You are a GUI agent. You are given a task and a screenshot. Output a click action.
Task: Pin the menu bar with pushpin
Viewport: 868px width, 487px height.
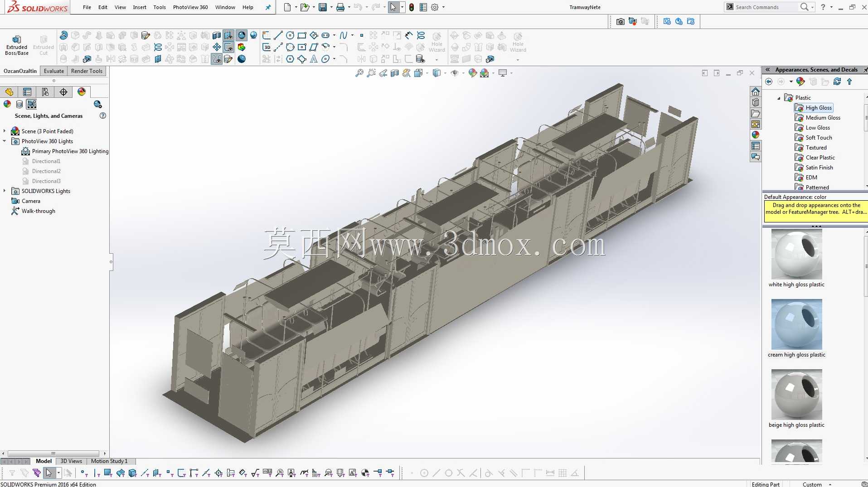[268, 7]
